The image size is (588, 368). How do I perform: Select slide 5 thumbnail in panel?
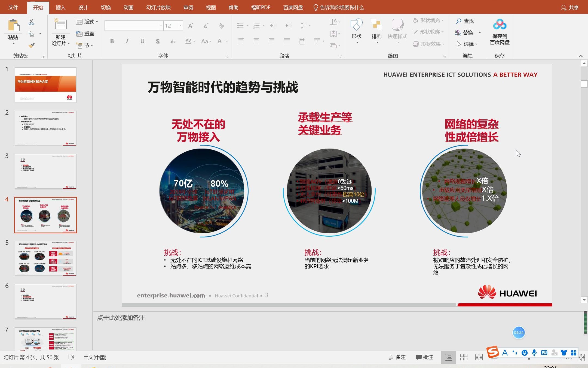(x=45, y=258)
